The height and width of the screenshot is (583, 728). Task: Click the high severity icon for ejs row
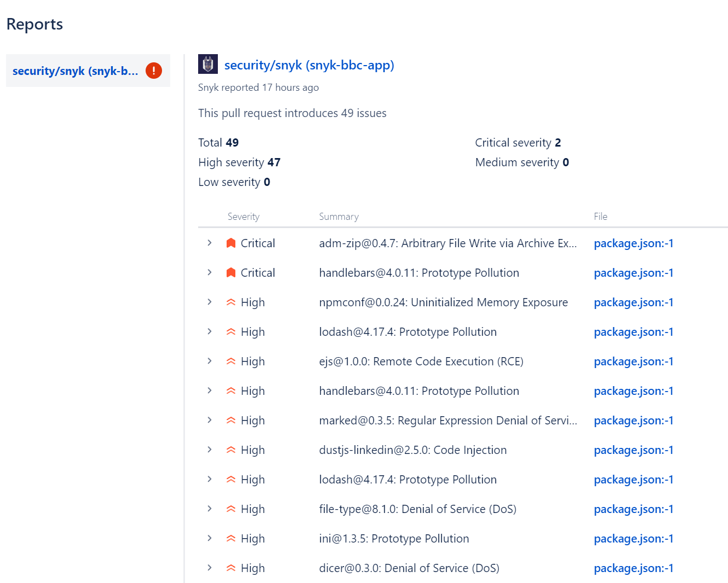click(x=231, y=362)
